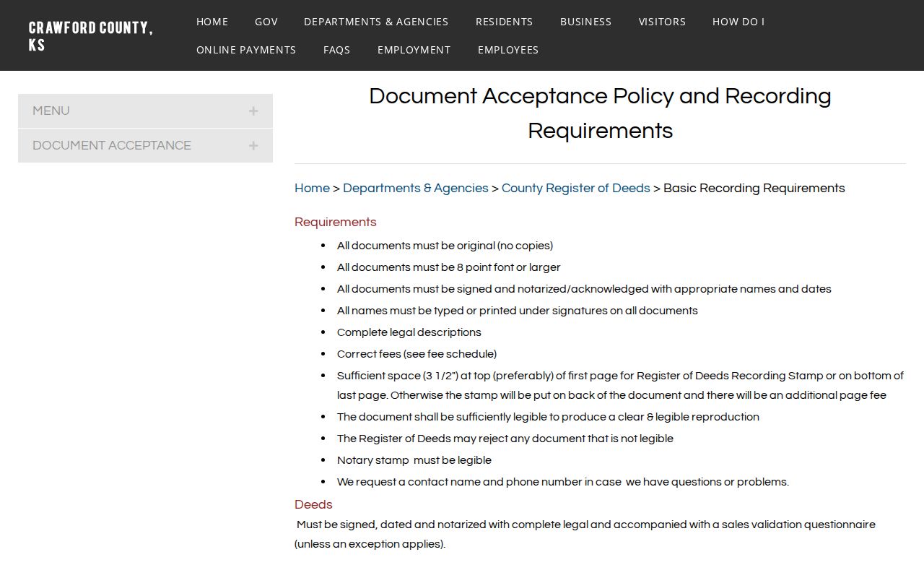Select the Business navigation item
Viewport: 924px width, 578px height.
pyautogui.click(x=585, y=22)
